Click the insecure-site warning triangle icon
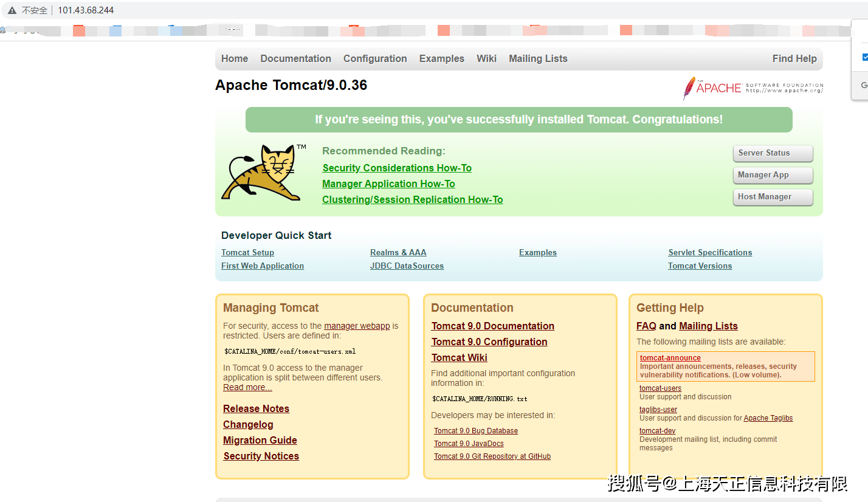The height and width of the screenshot is (502, 868). tap(12, 10)
